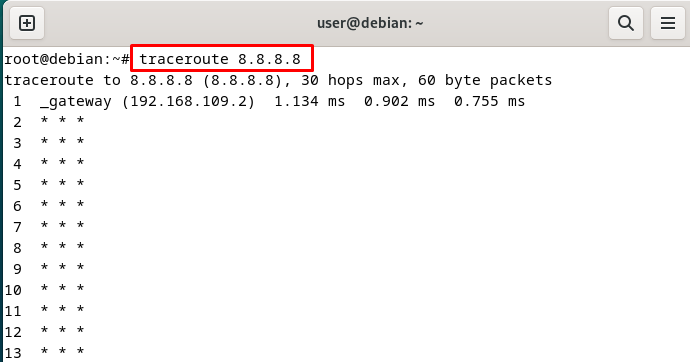Viewport: 690px width, 362px height.
Task: Click the 0.755 ms latency value
Action: coord(490,101)
